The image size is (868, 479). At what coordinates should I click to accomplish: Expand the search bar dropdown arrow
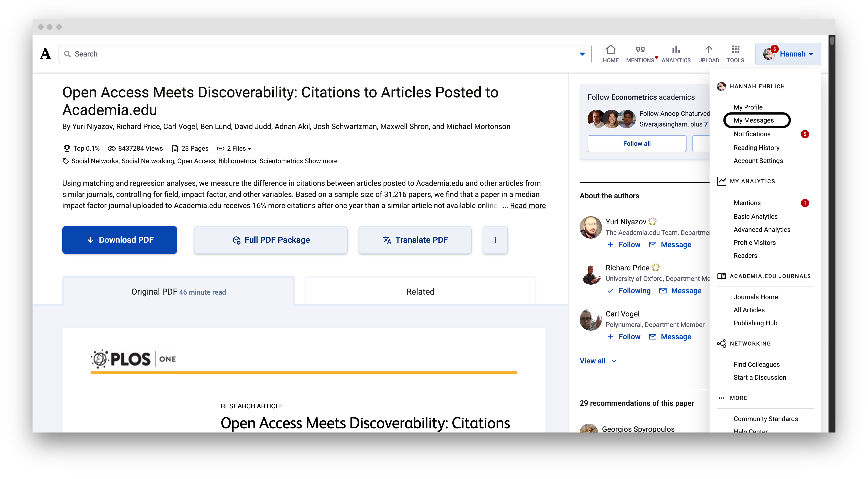582,54
